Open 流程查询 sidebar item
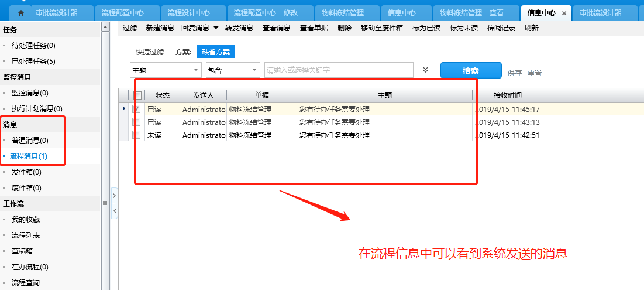644x290 pixels. (x=26, y=282)
